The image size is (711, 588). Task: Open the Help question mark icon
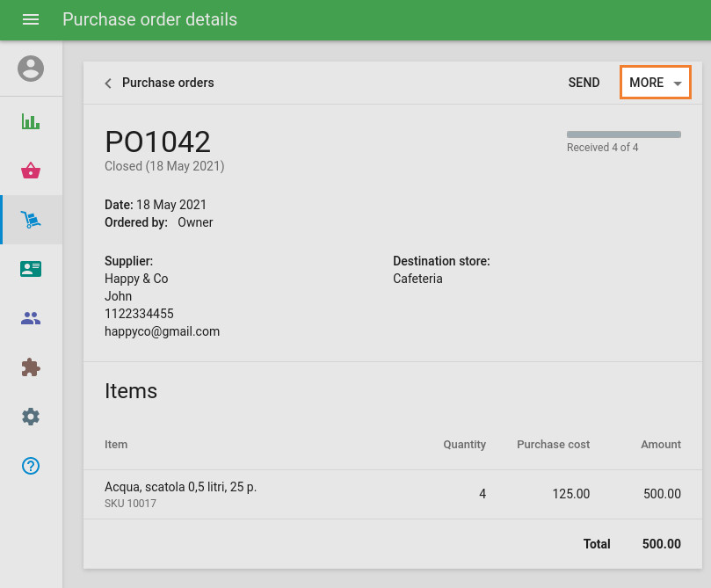pyautogui.click(x=31, y=466)
